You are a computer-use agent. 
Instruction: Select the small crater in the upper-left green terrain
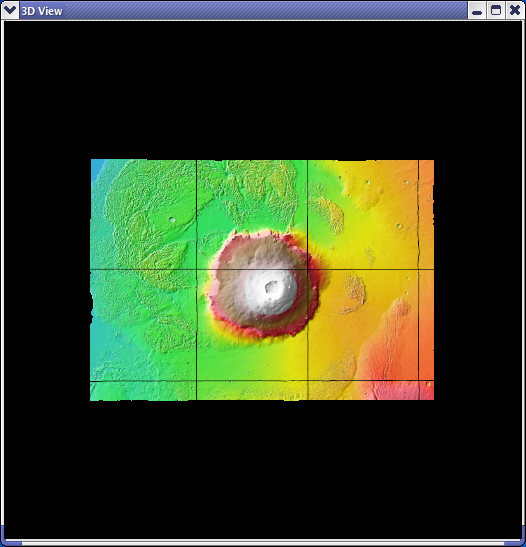(x=172, y=219)
